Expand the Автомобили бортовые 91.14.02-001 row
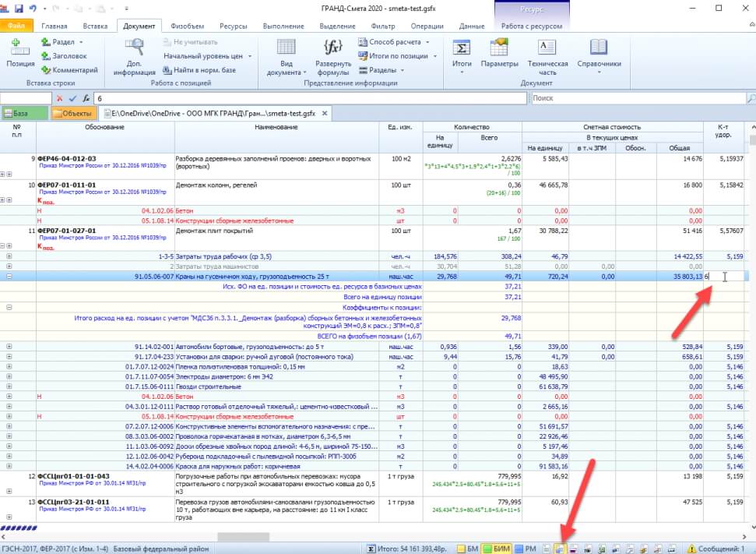The width and height of the screenshot is (756, 554). pyautogui.click(x=9, y=347)
